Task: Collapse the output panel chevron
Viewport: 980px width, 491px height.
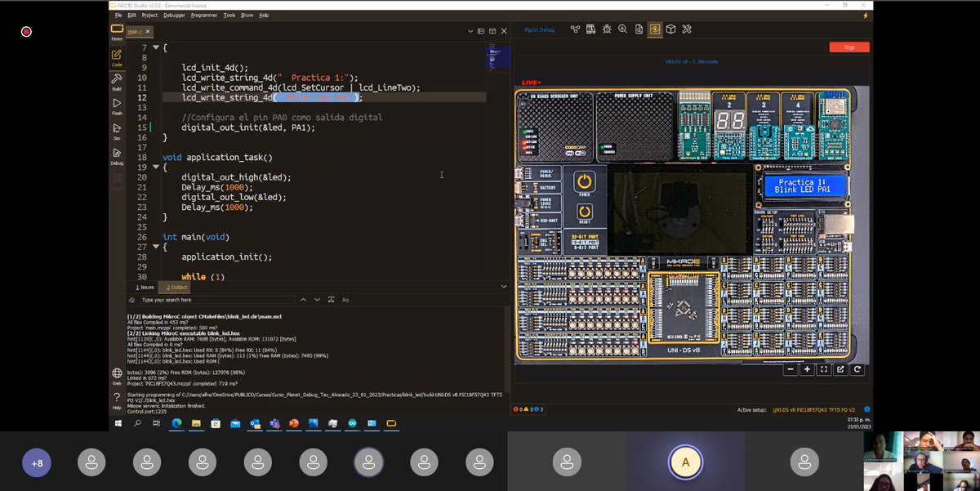Action: tap(502, 287)
